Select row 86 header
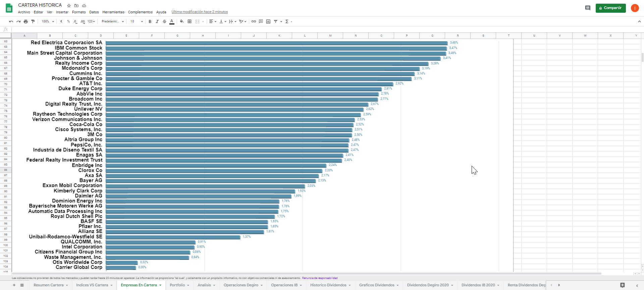The width and height of the screenshot is (644, 290). click(x=6, y=170)
